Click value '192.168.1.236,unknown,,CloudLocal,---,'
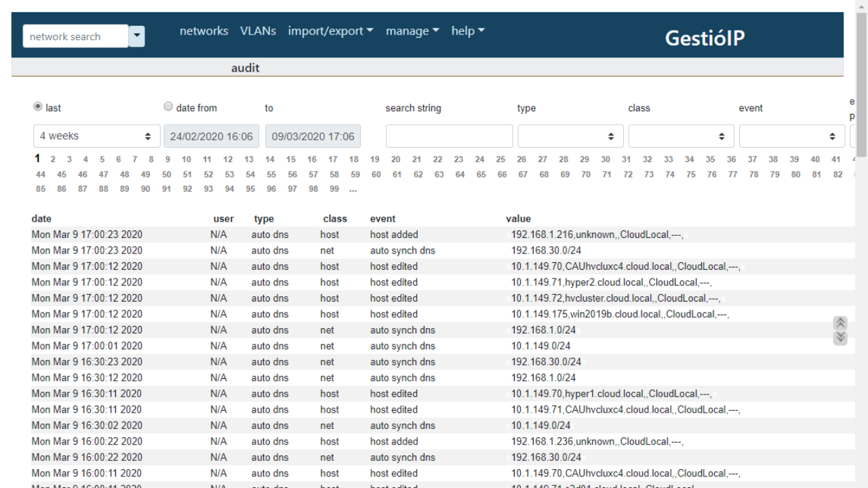868x488 pixels. (x=597, y=441)
